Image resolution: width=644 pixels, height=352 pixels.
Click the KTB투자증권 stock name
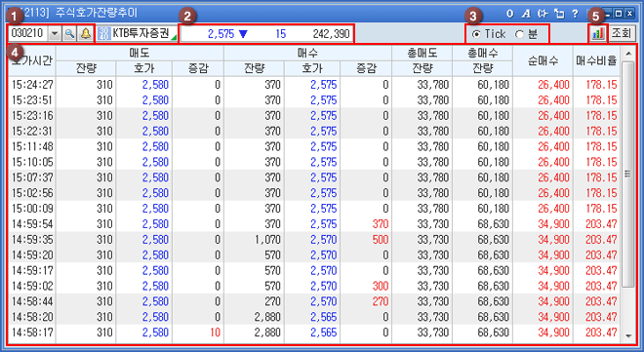(x=141, y=33)
